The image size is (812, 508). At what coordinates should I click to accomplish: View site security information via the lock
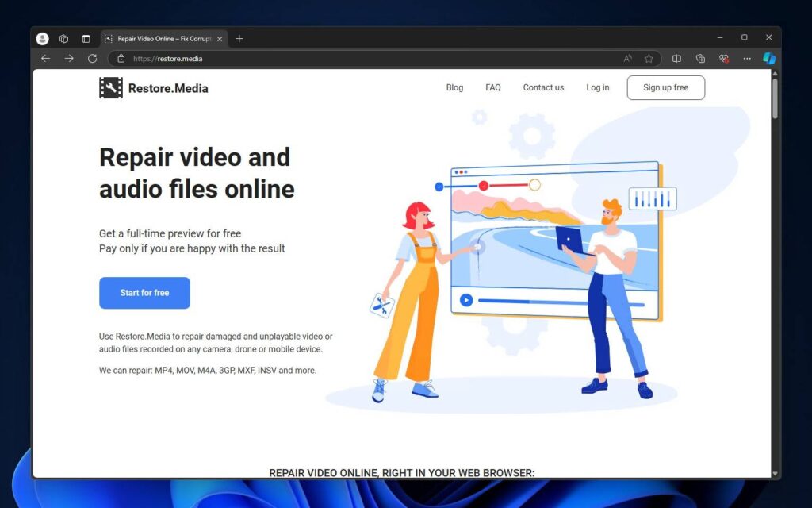120,58
